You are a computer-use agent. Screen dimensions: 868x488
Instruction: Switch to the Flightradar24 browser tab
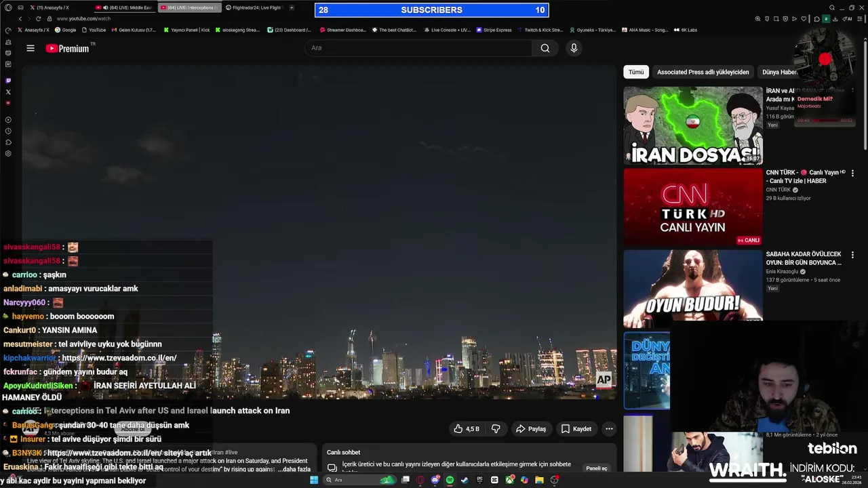(254, 7)
